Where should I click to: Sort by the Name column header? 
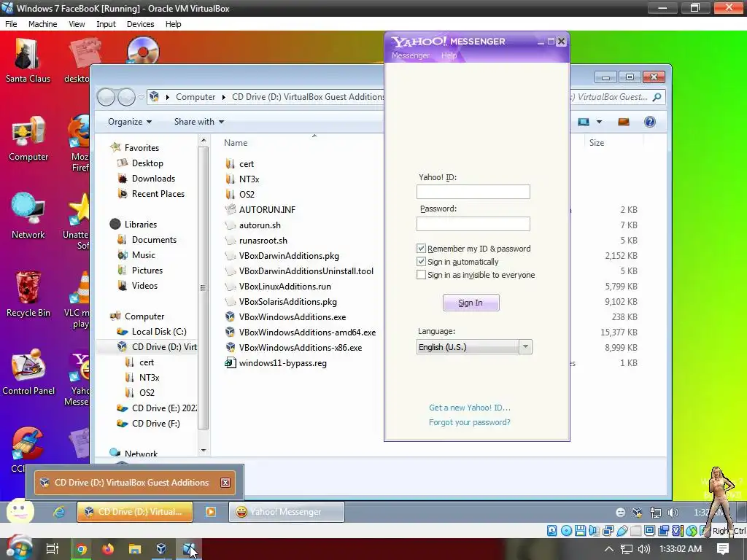(236, 143)
